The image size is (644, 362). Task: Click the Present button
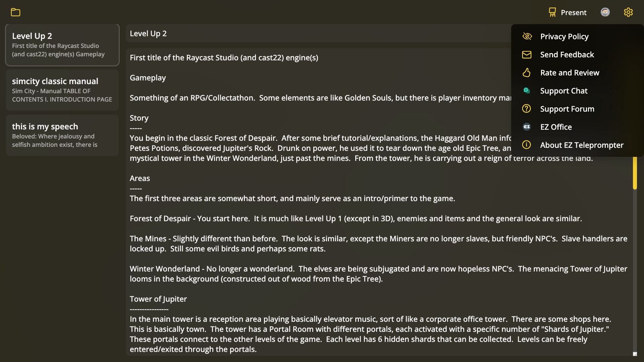click(567, 12)
